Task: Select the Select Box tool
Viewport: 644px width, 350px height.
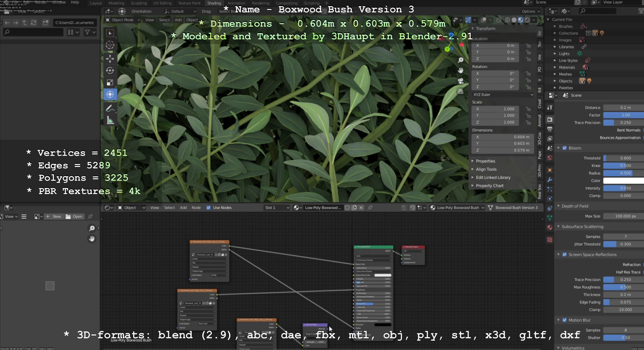Action: [x=110, y=33]
